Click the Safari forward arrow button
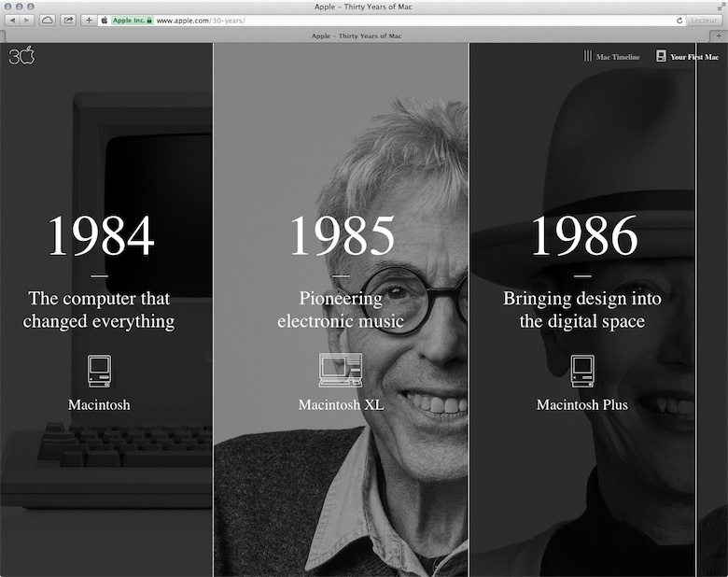The image size is (728, 577). point(26,21)
